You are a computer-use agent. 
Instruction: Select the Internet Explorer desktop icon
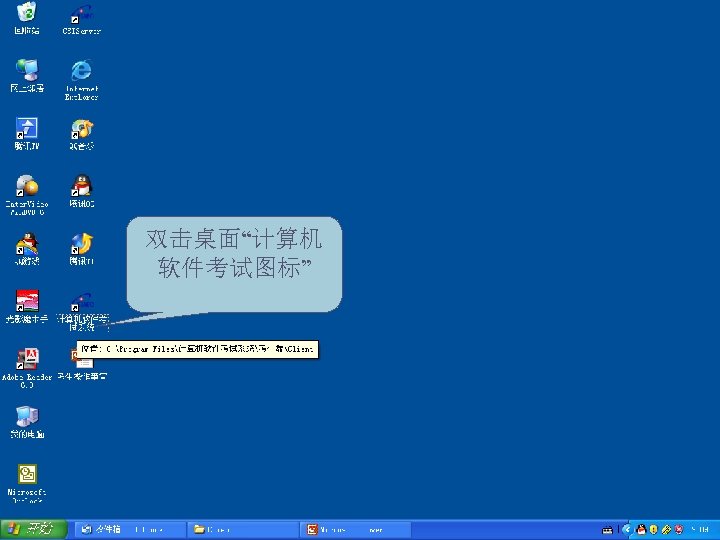[x=82, y=80]
